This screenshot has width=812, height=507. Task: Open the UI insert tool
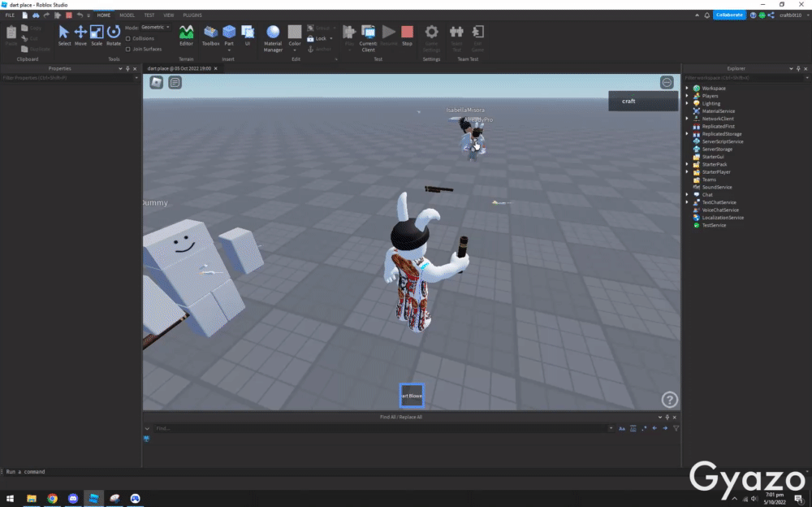[248, 35]
